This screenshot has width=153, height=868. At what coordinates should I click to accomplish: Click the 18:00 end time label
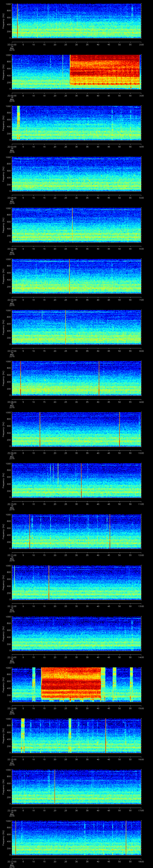[141, 862]
